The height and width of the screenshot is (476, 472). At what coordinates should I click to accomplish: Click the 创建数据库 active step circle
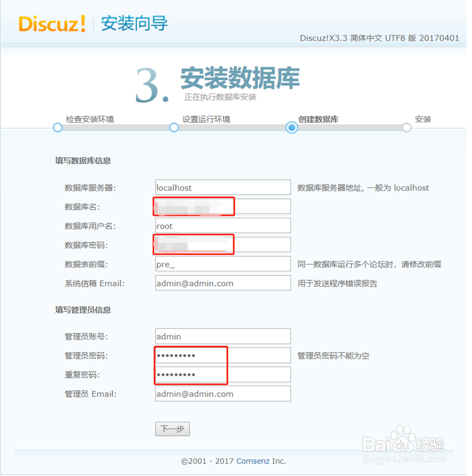point(292,128)
